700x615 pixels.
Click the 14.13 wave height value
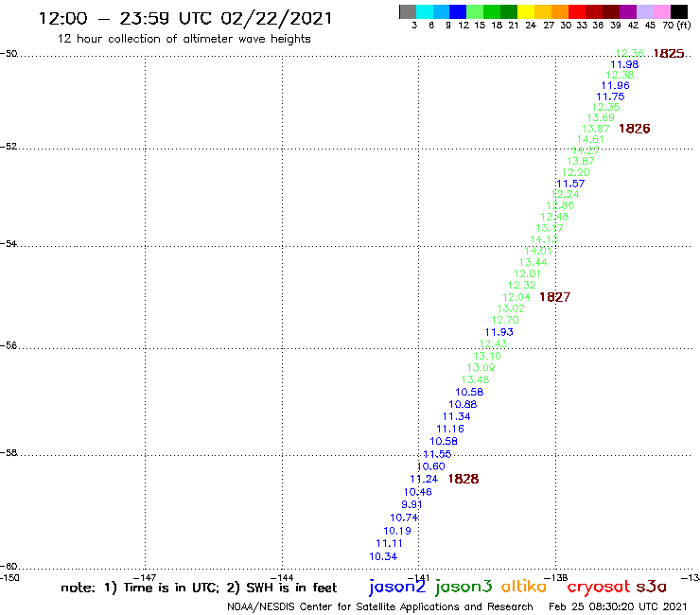(x=544, y=239)
